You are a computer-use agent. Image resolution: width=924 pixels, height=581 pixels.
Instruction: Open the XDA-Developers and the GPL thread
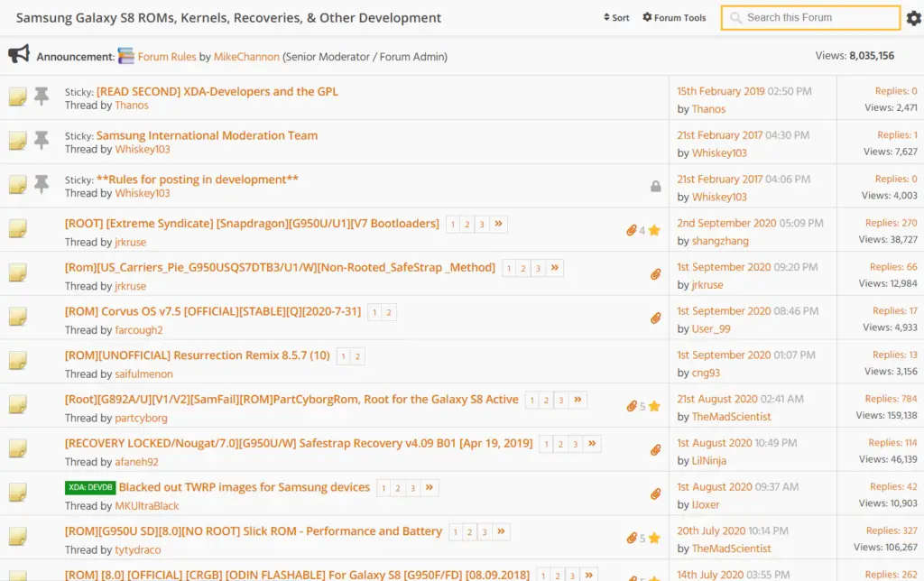point(217,91)
